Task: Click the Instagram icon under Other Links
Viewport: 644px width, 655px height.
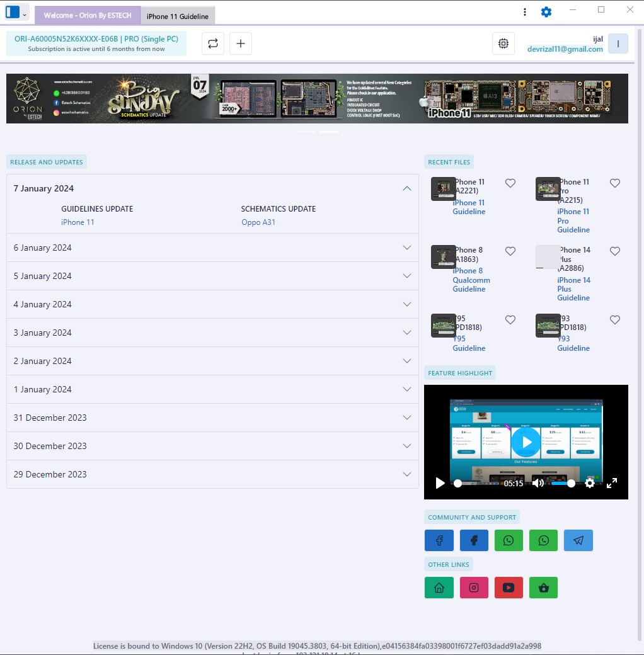Action: (x=474, y=588)
